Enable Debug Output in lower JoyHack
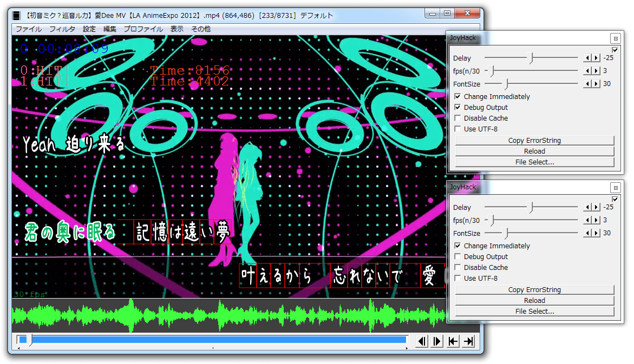 click(457, 256)
